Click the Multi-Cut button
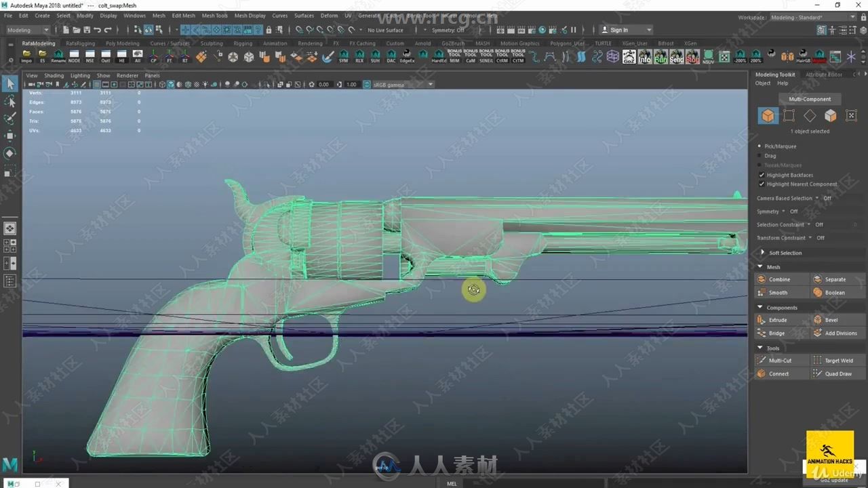 [783, 361]
